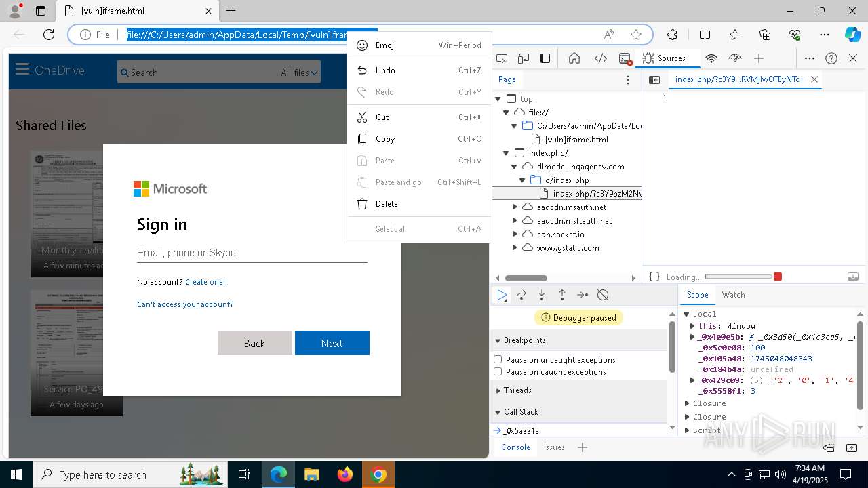Expand the _0x429c09 array variable
Screen dimensions: 868x488
[692, 380]
